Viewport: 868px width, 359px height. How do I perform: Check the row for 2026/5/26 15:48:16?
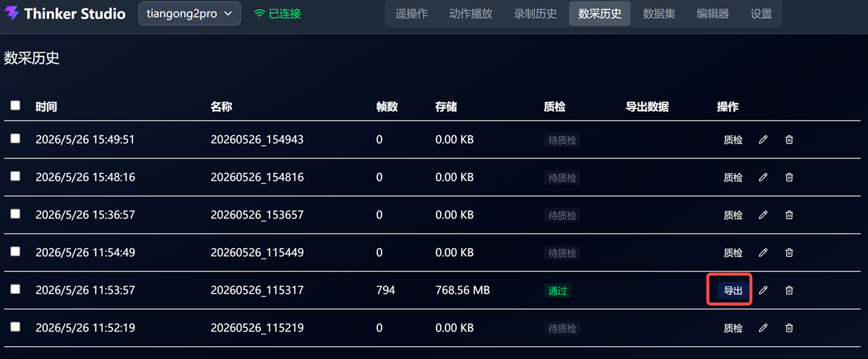pyautogui.click(x=15, y=176)
